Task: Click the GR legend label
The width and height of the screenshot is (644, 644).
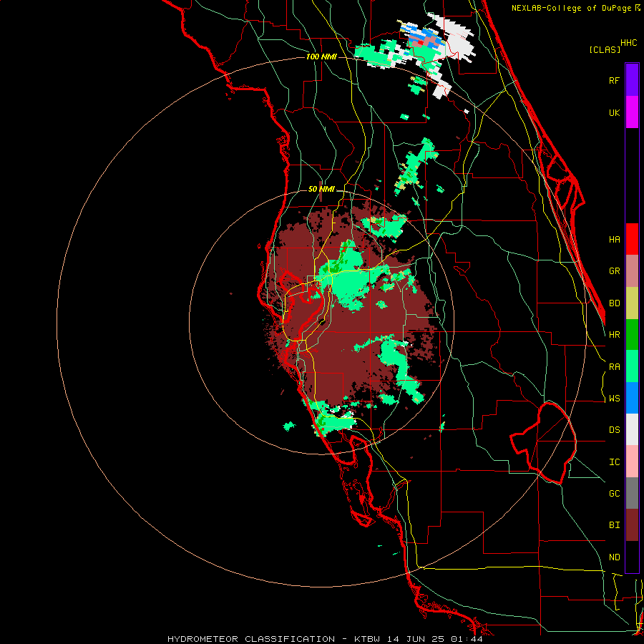Action: pyautogui.click(x=614, y=270)
